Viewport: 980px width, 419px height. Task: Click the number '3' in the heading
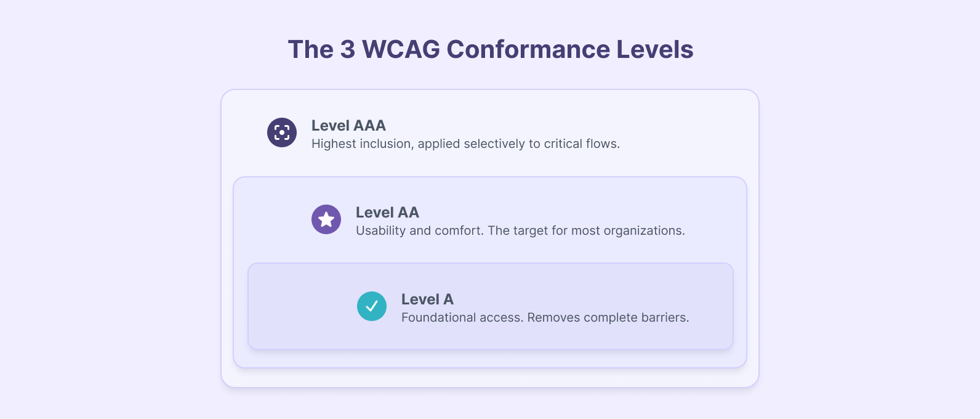point(348,49)
